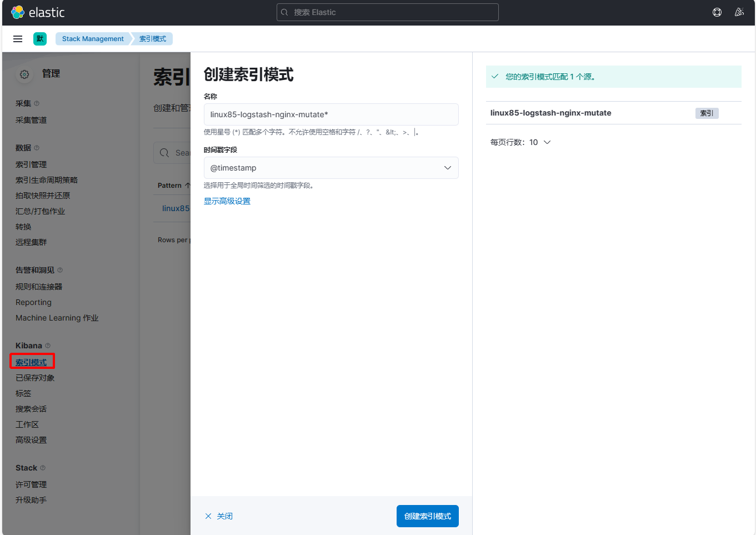This screenshot has width=756, height=535.
Task: Click the Elastic logo in header
Action: coord(38,12)
